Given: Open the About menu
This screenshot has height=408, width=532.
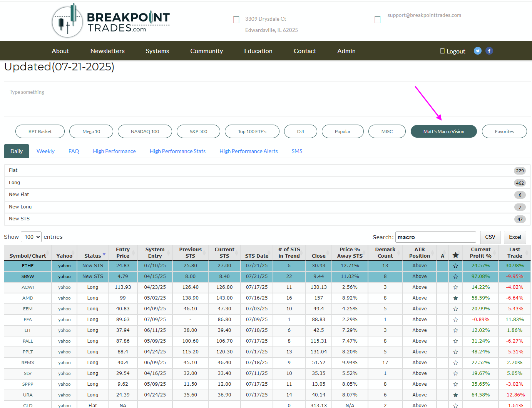Looking at the screenshot, I should coord(60,51).
